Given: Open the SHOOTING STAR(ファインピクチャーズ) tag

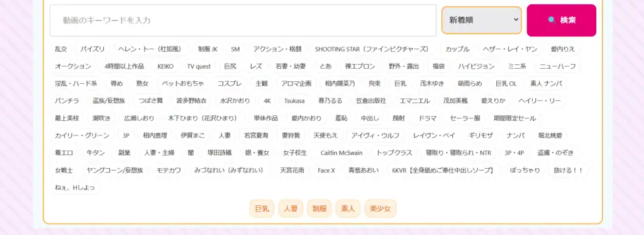Looking at the screenshot, I should [x=372, y=49].
